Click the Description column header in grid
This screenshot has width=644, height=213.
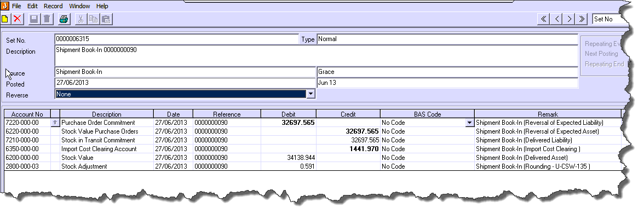[x=107, y=114]
